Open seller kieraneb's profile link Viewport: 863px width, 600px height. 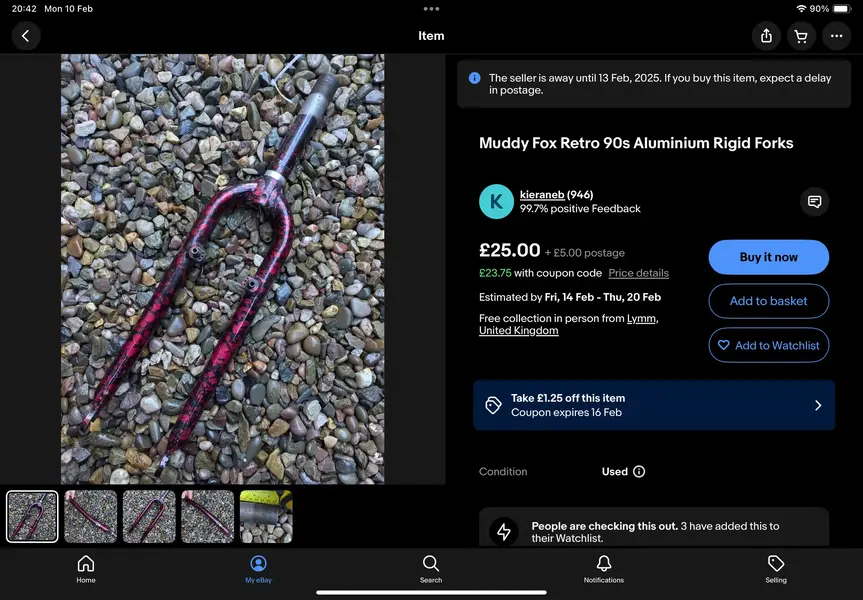pyautogui.click(x=542, y=195)
